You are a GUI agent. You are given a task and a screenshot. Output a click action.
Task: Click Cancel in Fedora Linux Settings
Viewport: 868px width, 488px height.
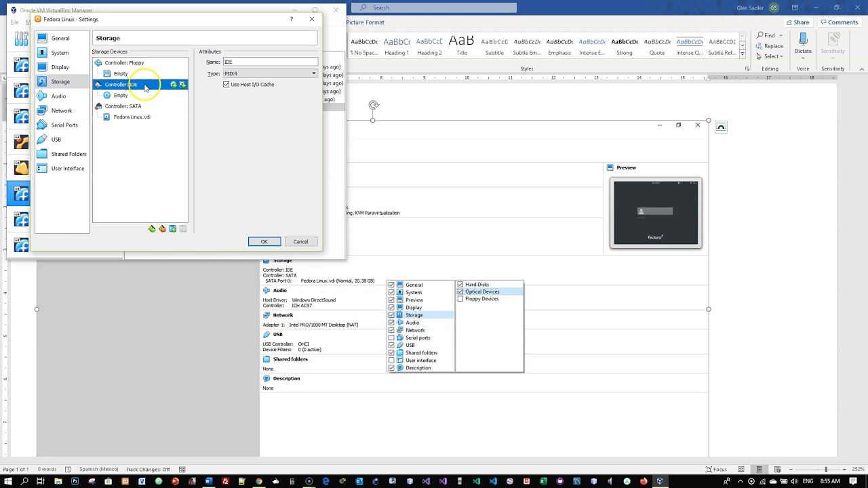coord(300,242)
